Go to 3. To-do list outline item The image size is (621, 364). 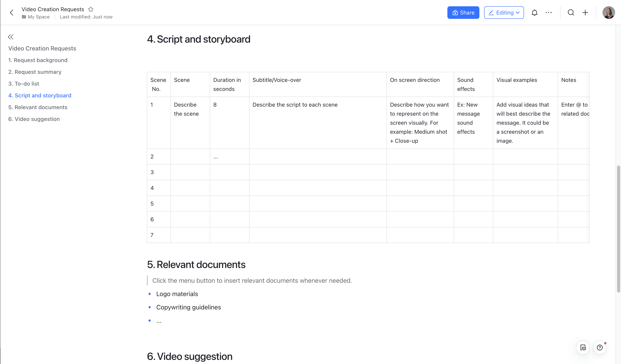point(24,84)
